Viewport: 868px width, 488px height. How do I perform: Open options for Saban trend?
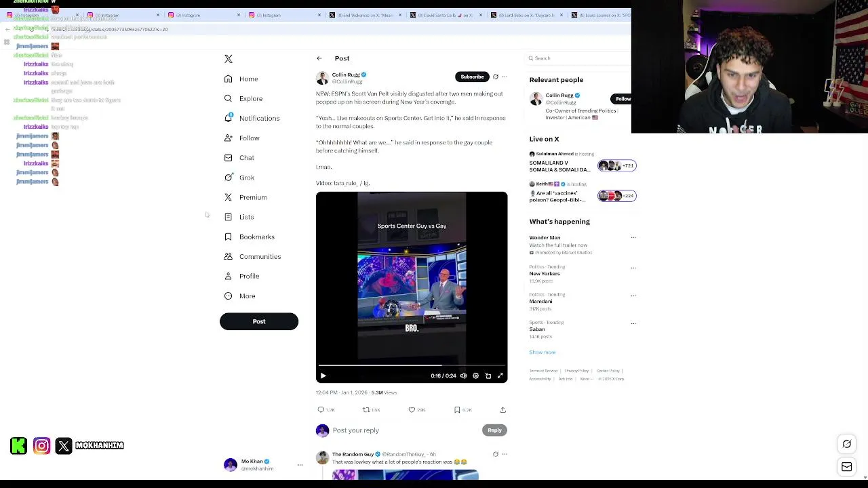pyautogui.click(x=633, y=323)
